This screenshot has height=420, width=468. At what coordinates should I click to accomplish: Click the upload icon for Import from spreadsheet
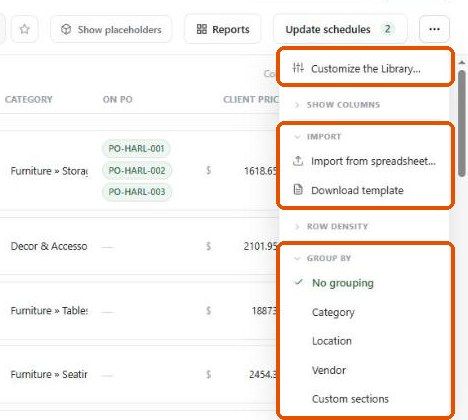[298, 161]
